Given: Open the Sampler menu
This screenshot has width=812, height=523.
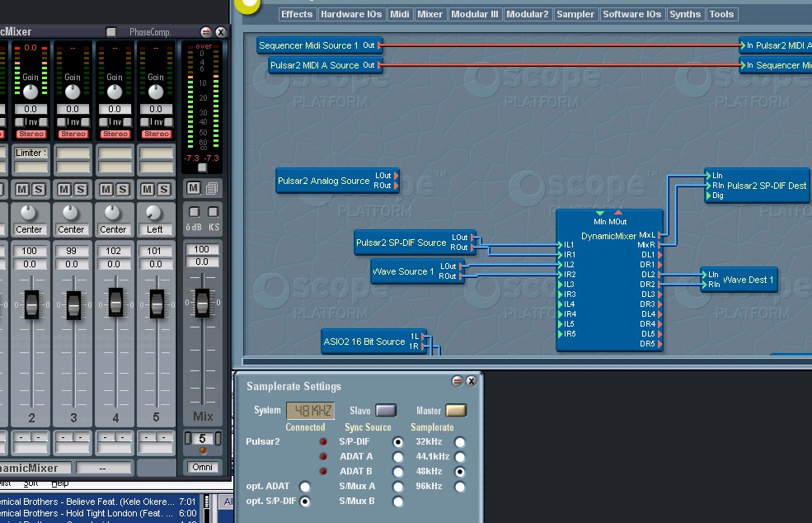Looking at the screenshot, I should tap(575, 14).
